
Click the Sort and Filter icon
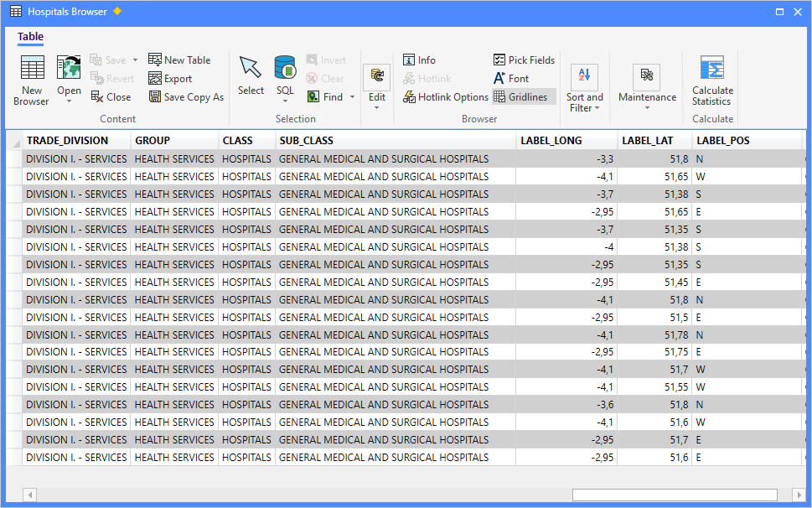click(x=584, y=75)
